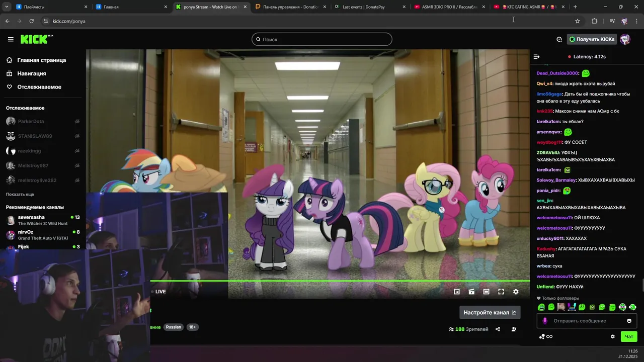Open STANISLAW89 followed channel
The height and width of the screenshot is (362, 644).
43,136
